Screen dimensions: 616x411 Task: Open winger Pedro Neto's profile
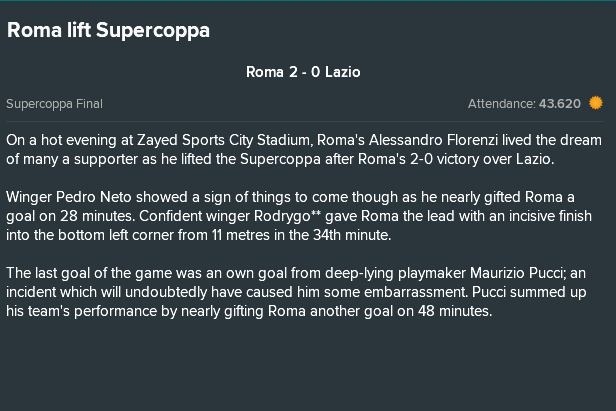pyautogui.click(x=94, y=197)
